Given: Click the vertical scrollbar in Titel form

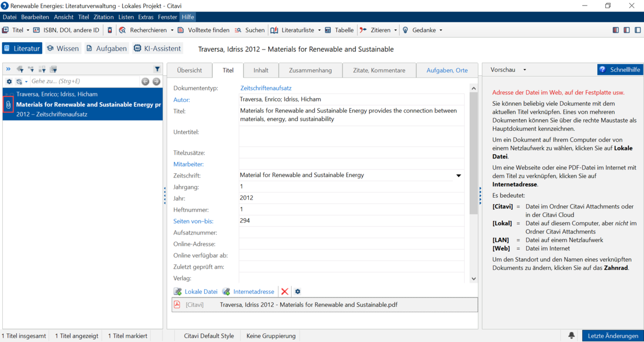Looking at the screenshot, I should click(473, 183).
